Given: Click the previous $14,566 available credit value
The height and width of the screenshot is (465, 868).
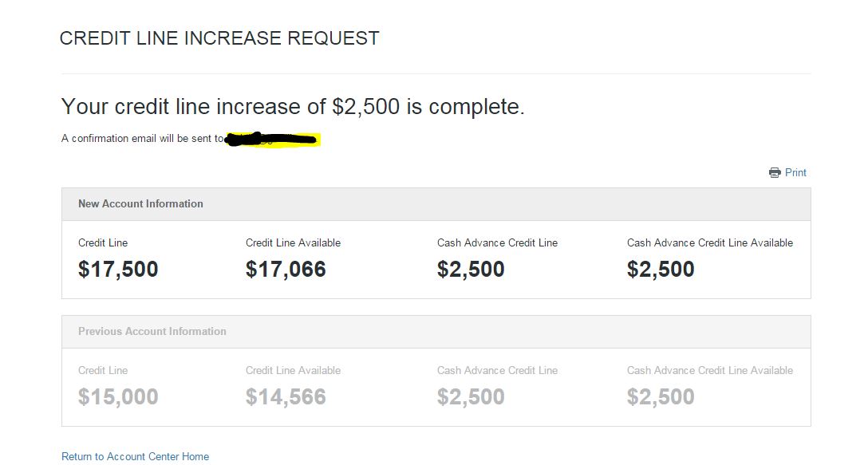Looking at the screenshot, I should tap(286, 396).
